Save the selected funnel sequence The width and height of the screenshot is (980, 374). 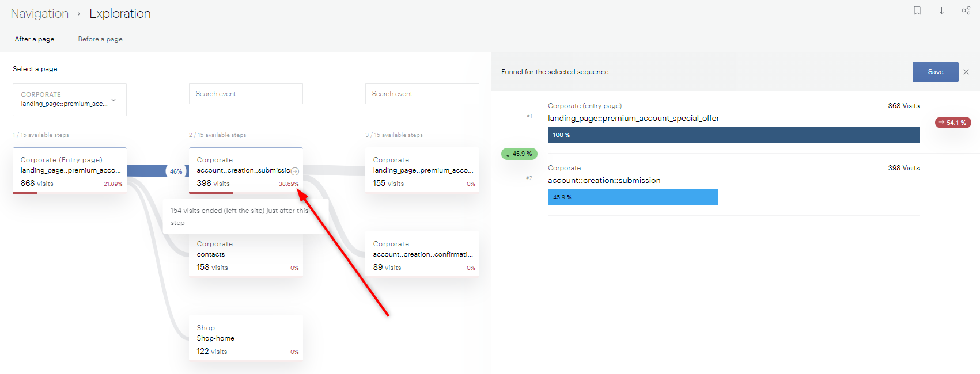tap(935, 72)
